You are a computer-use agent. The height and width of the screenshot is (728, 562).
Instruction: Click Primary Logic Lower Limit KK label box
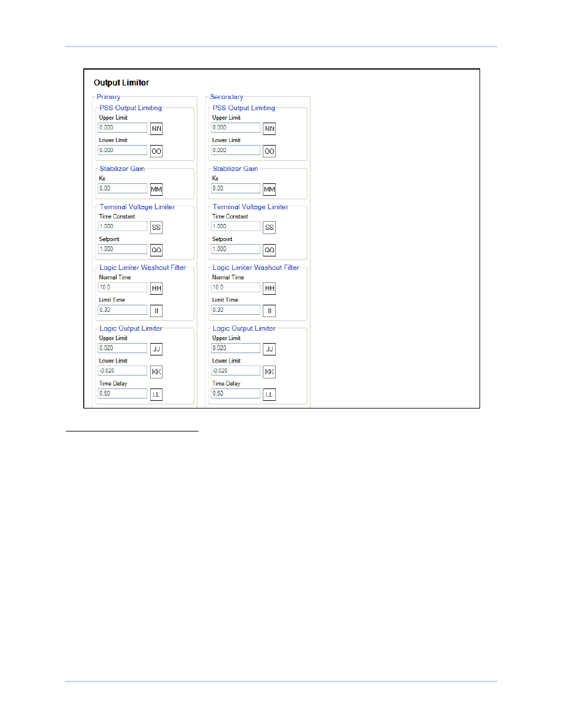[x=156, y=372]
